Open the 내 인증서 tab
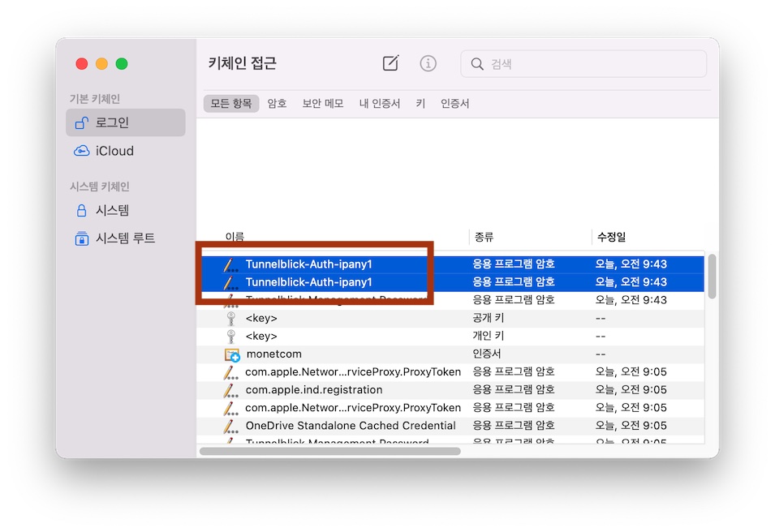Screen dimensions: 775x532 (x=380, y=104)
